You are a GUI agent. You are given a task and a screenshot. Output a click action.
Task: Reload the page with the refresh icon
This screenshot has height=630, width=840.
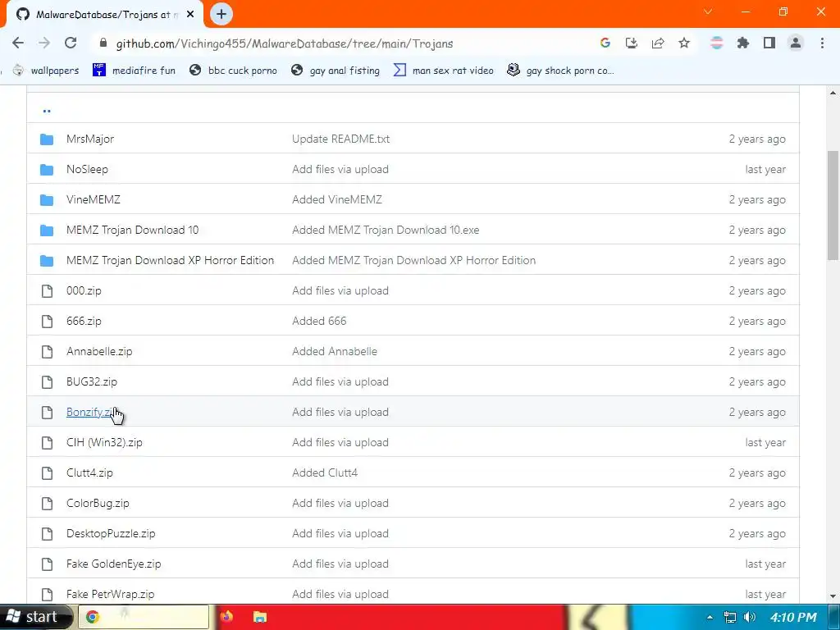pos(71,43)
